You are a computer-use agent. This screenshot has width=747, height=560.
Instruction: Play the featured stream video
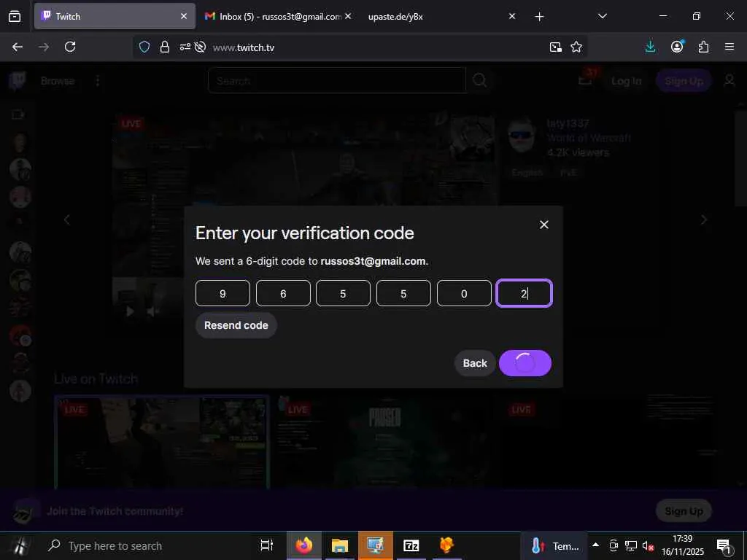click(130, 311)
